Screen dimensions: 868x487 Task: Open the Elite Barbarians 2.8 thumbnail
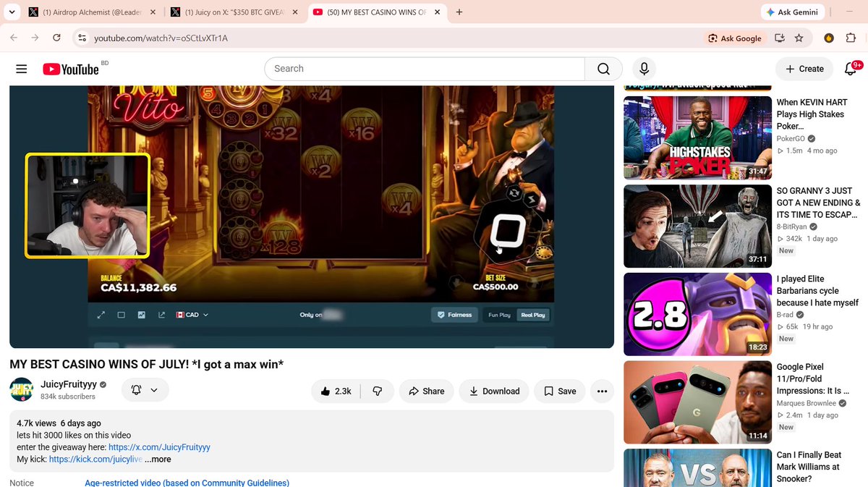point(697,314)
